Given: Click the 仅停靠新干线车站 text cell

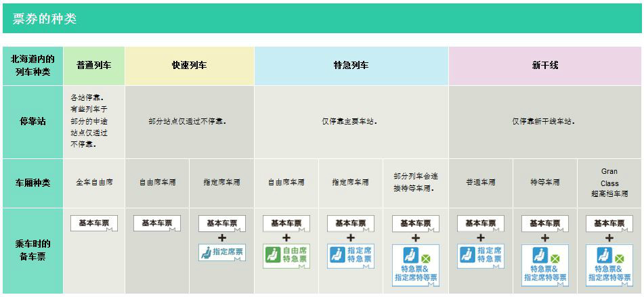Looking at the screenshot, I should tap(544, 122).
